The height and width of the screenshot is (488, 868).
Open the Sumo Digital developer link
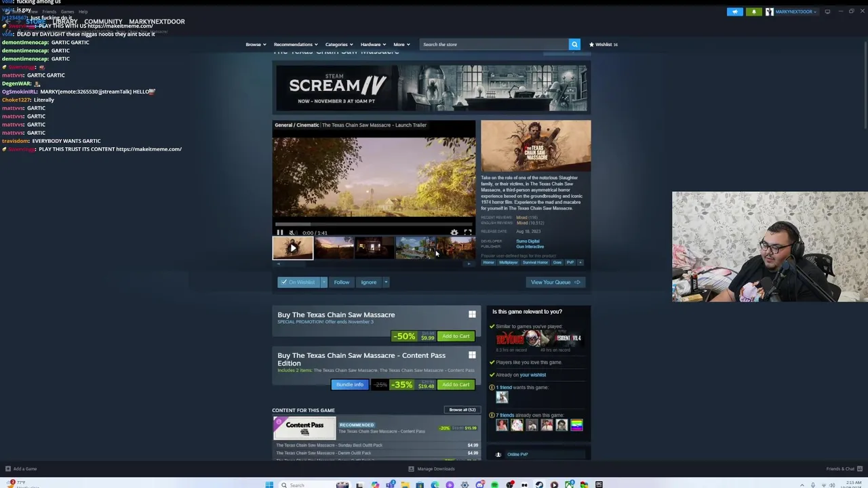click(x=528, y=241)
